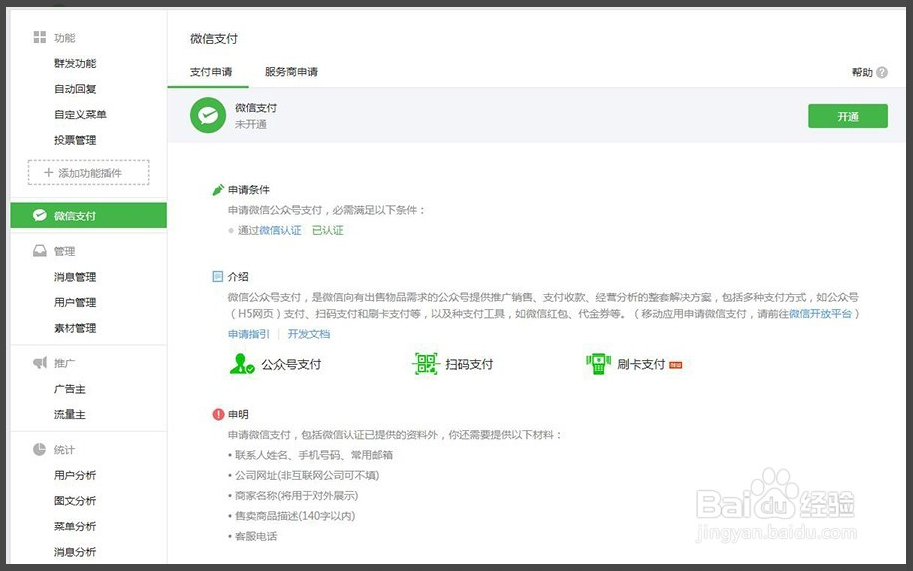Open the 微信认证 link

pyautogui.click(x=280, y=230)
